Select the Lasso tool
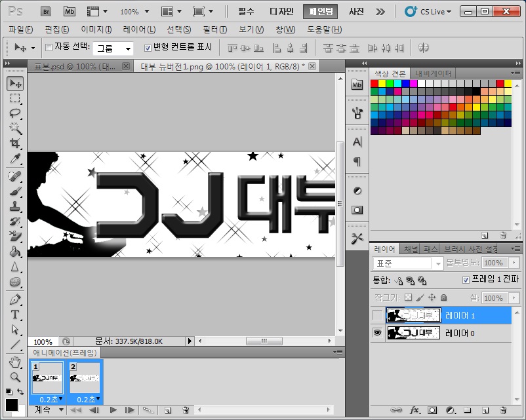This screenshot has width=526, height=420. [15, 113]
